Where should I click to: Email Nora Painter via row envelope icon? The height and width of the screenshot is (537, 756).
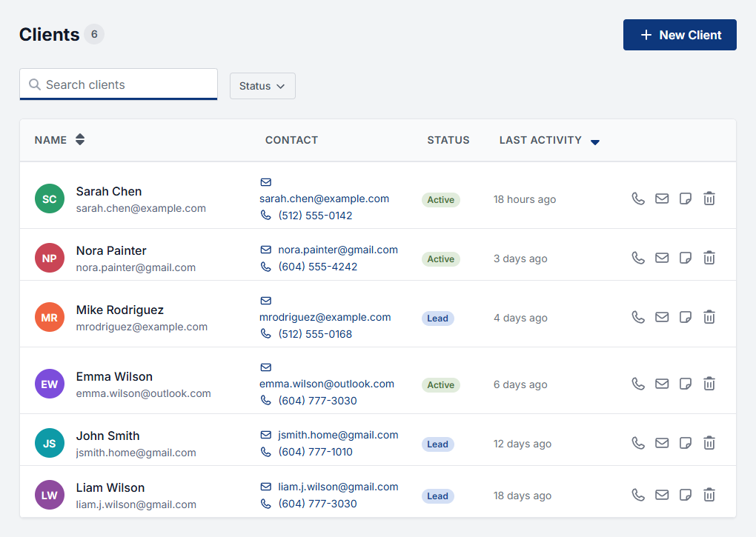tap(661, 258)
